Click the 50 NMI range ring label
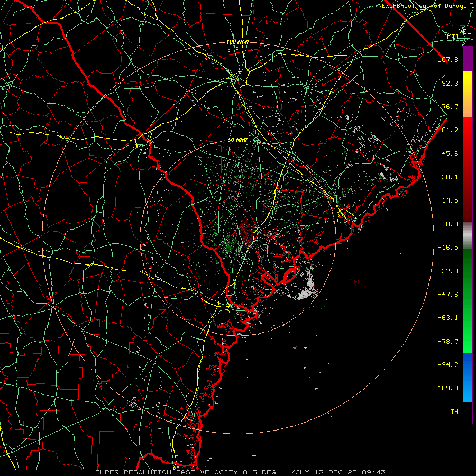Screen dimensions: 476x476 pyautogui.click(x=237, y=140)
